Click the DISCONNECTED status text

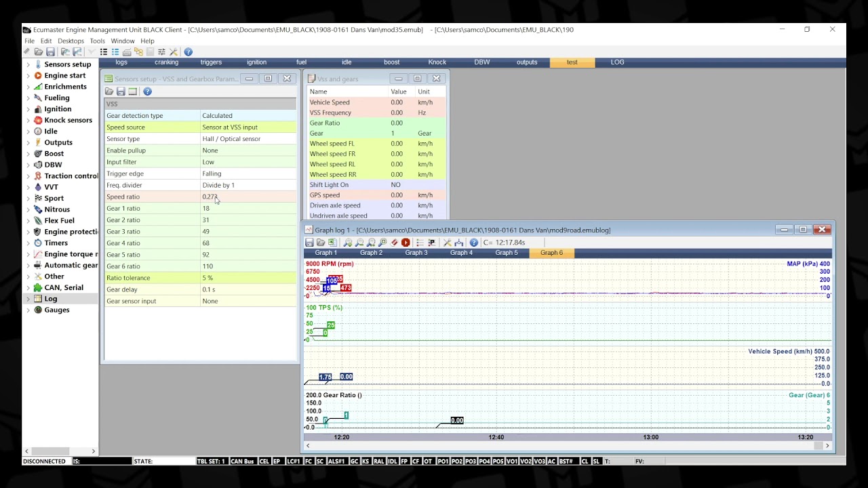[x=45, y=462]
